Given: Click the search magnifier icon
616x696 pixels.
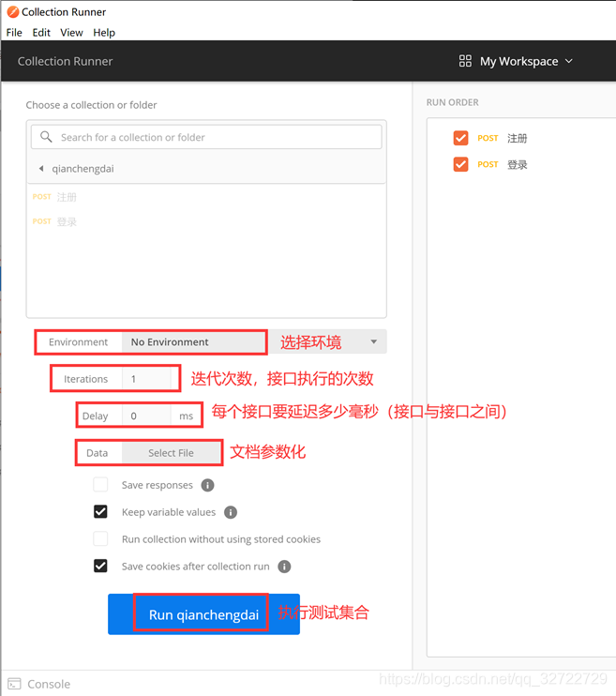Looking at the screenshot, I should tap(46, 137).
